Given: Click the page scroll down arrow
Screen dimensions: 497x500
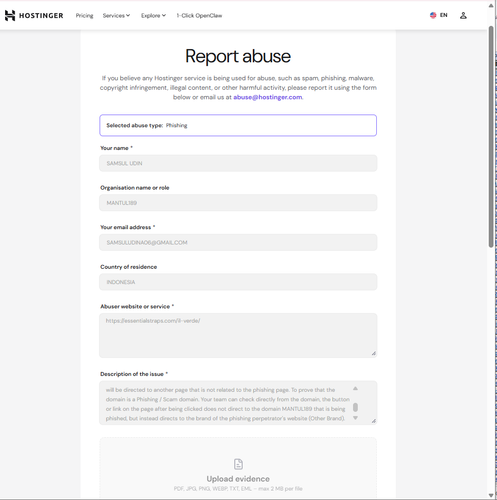Looking at the screenshot, I should 491,495.
